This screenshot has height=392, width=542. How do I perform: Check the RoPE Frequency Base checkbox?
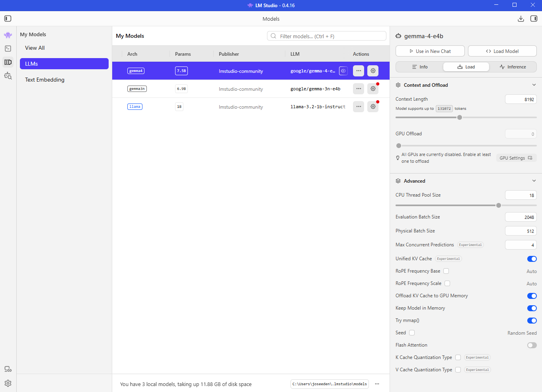click(446, 271)
